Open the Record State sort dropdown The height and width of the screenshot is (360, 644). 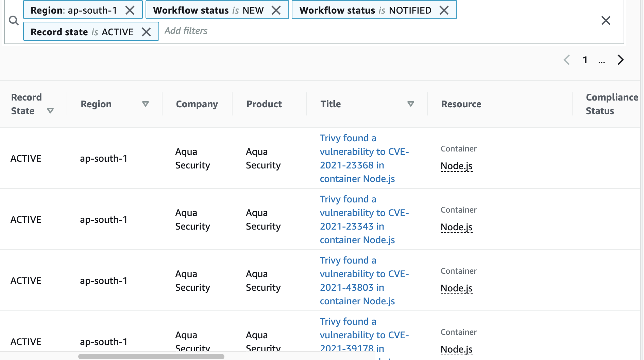pyautogui.click(x=50, y=110)
